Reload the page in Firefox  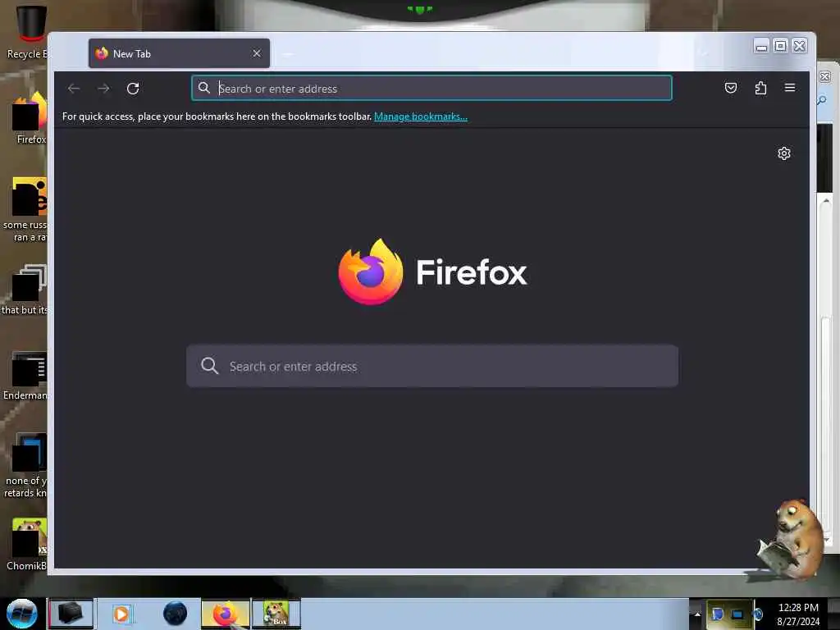(x=133, y=89)
